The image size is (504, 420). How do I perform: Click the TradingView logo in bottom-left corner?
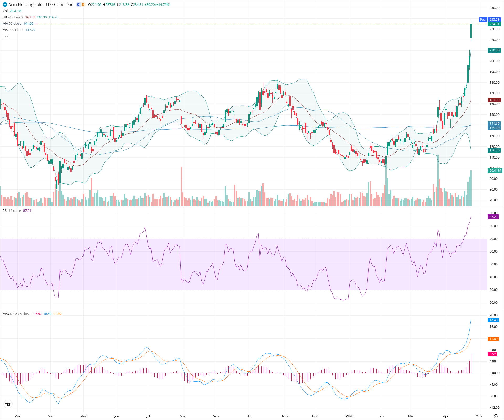tap(8, 404)
